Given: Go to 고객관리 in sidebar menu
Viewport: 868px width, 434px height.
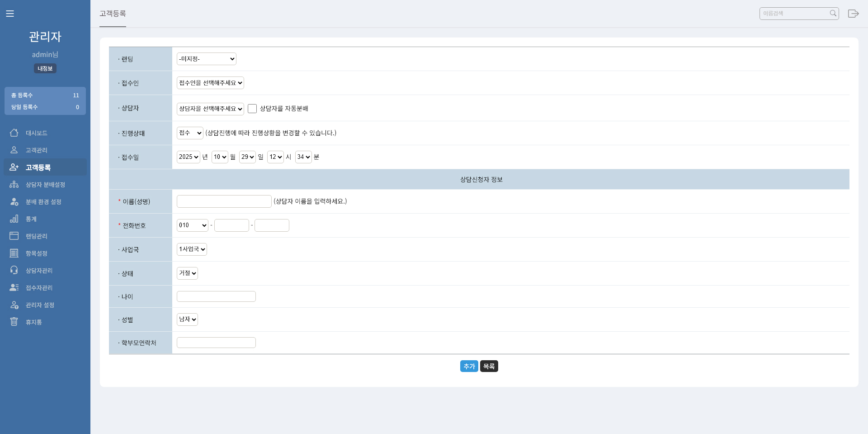Looking at the screenshot, I should (x=36, y=150).
